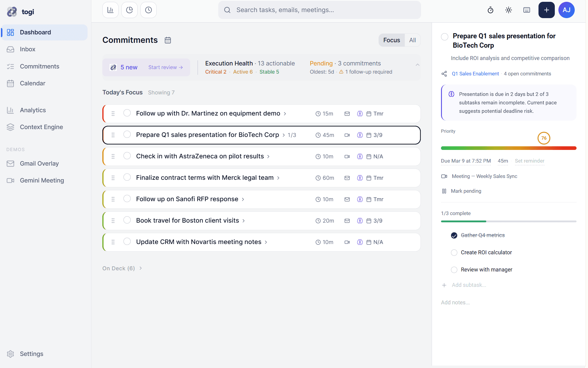Viewport: 588px width, 368px height.
Task: Click the clock history icon in toolbar
Action: [x=149, y=10]
